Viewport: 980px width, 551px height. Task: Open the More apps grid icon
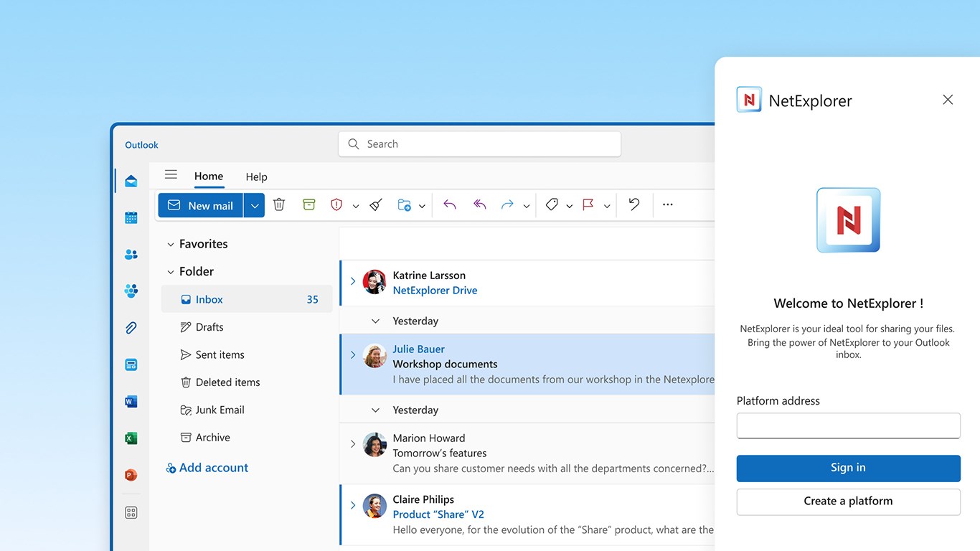pyautogui.click(x=131, y=512)
